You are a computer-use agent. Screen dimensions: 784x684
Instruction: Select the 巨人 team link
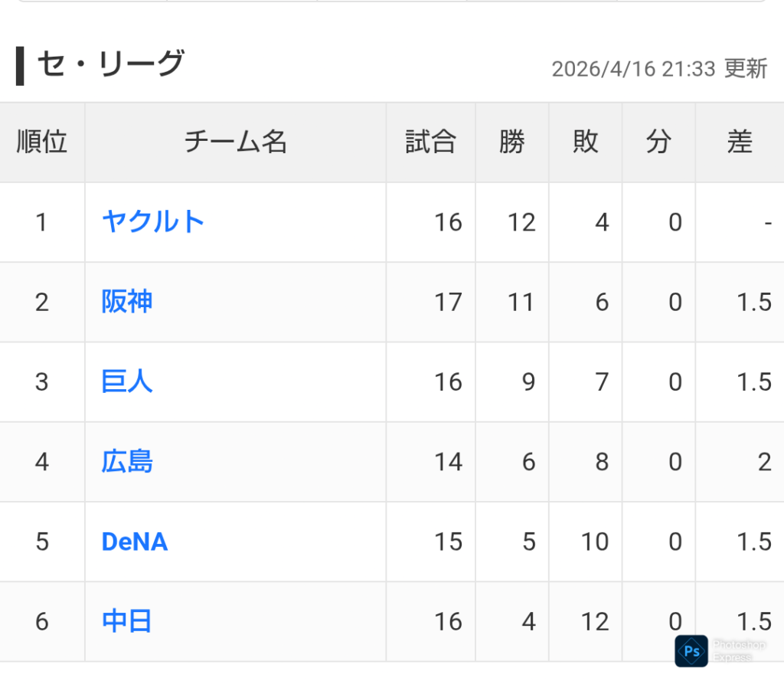pyautogui.click(x=127, y=381)
